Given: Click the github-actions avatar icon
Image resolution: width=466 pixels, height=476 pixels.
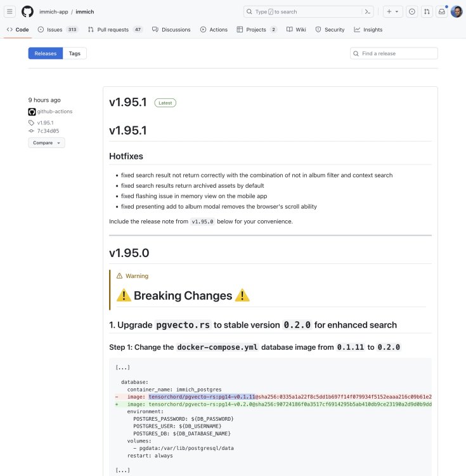Looking at the screenshot, I should click(32, 112).
